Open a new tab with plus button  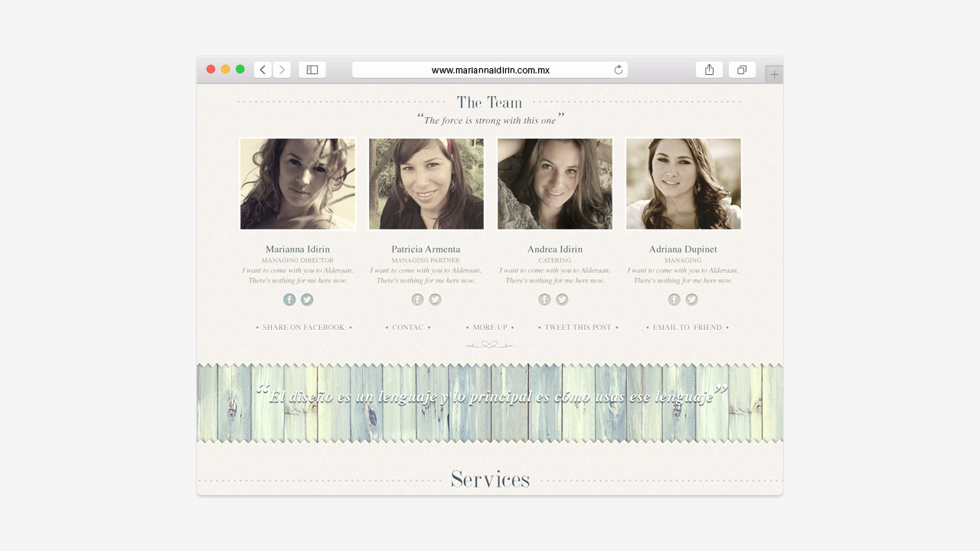774,75
